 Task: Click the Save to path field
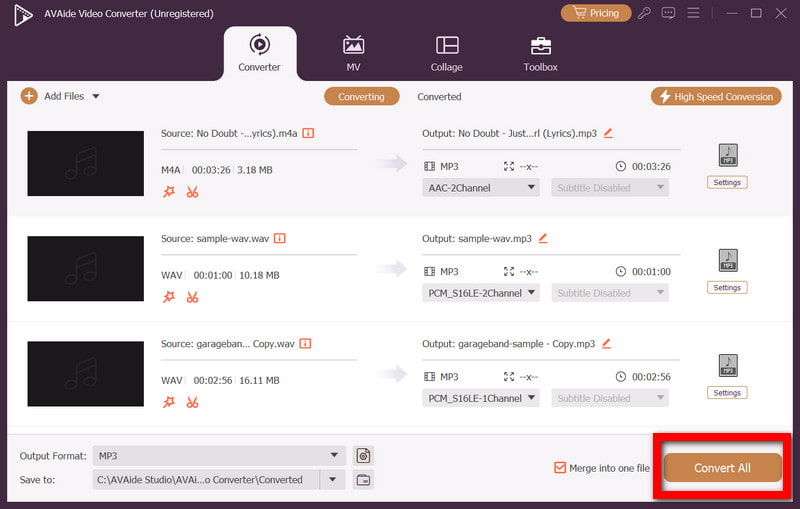(206, 479)
